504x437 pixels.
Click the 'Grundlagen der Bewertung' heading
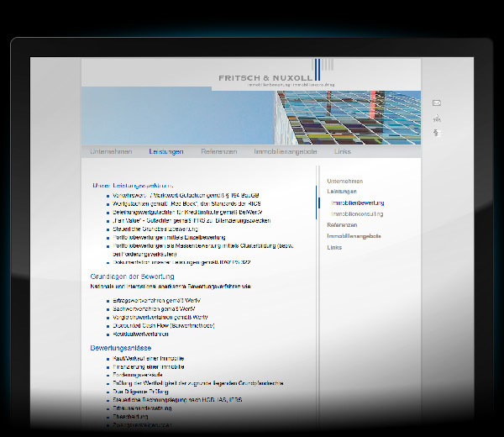point(133,276)
